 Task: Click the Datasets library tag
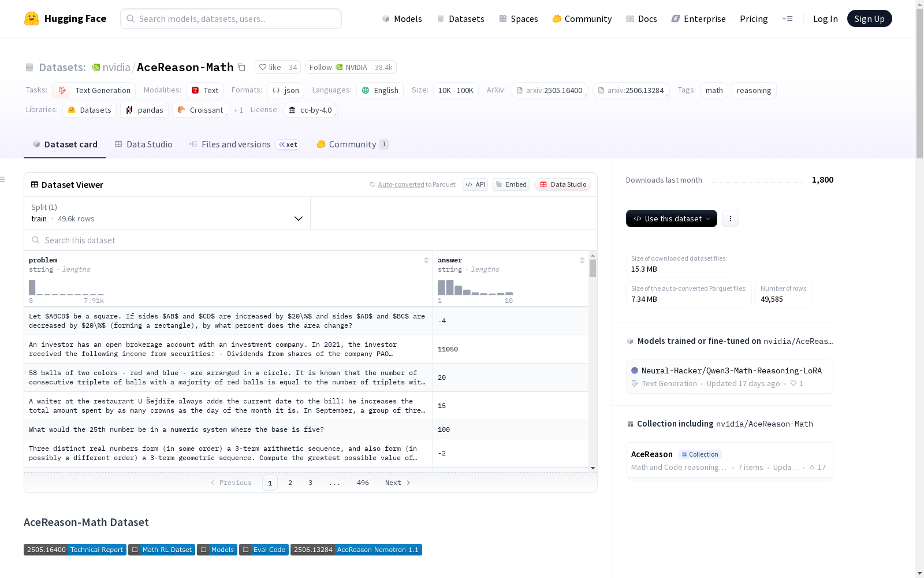coord(90,110)
